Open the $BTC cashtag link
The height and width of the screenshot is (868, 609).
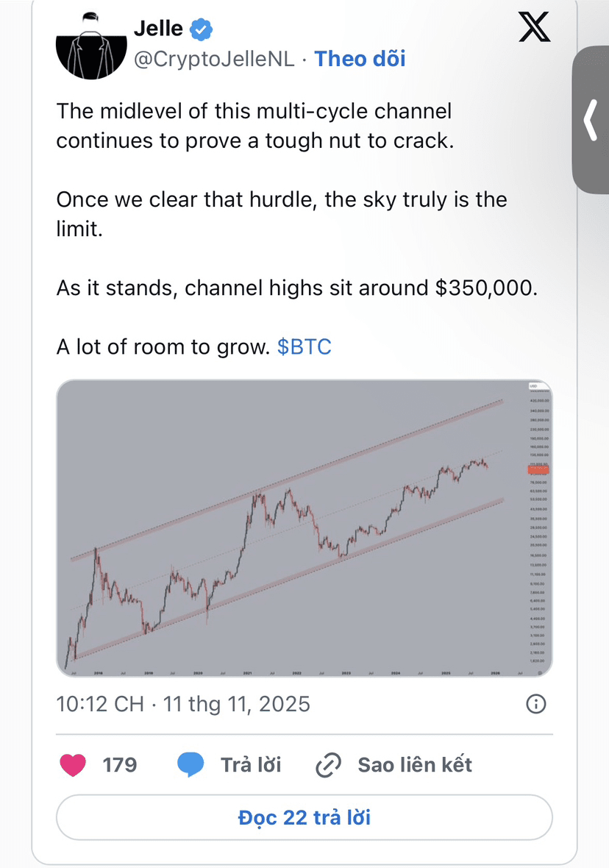304,347
